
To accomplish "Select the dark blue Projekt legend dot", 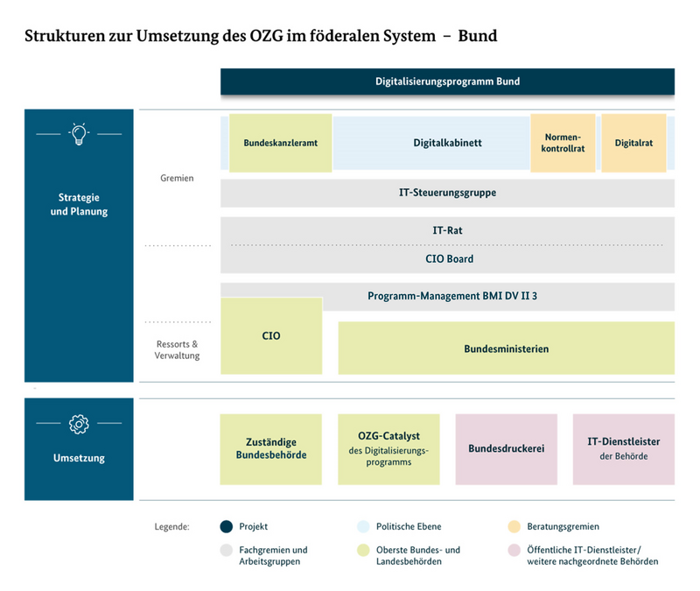I will (x=226, y=526).
